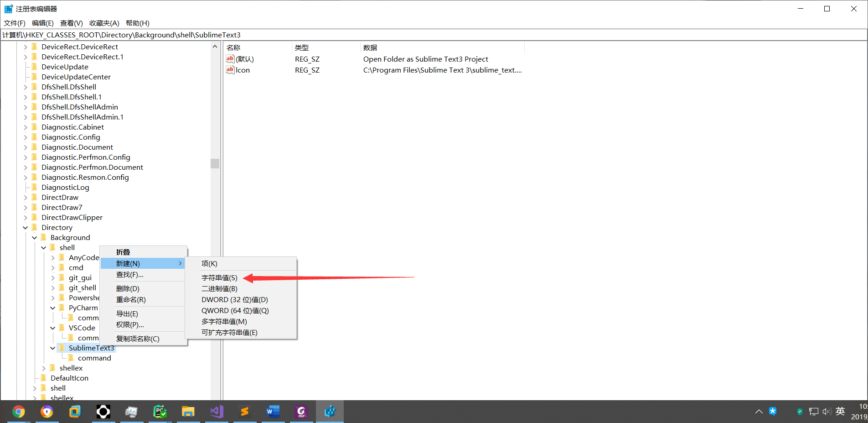Open Sublime Text from the taskbar
Image resolution: width=868 pixels, height=423 pixels.
click(x=245, y=412)
